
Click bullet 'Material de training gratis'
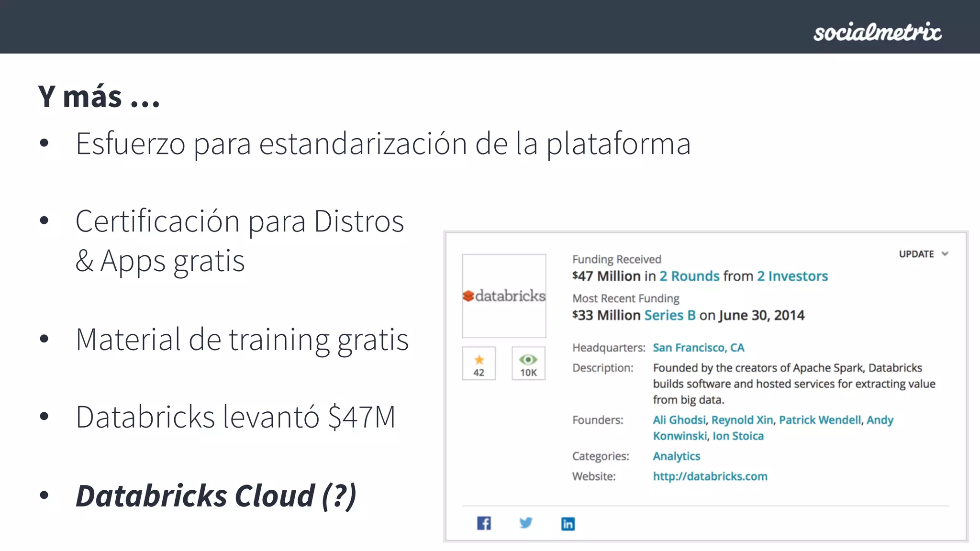coord(242,340)
